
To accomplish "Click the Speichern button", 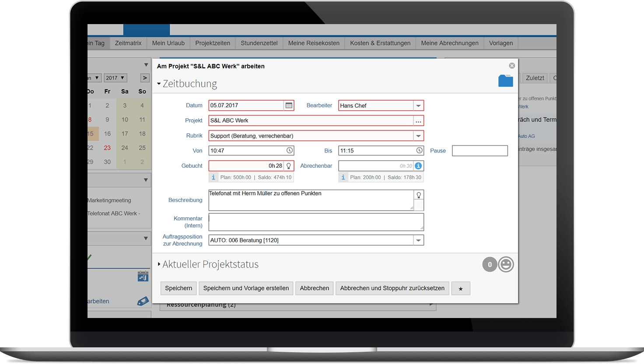I will pyautogui.click(x=178, y=288).
